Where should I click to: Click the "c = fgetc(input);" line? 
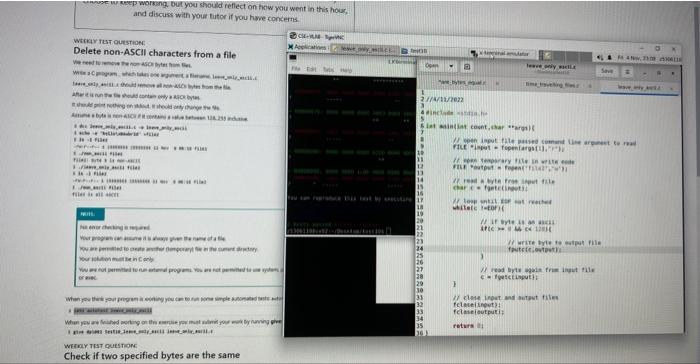click(x=509, y=277)
